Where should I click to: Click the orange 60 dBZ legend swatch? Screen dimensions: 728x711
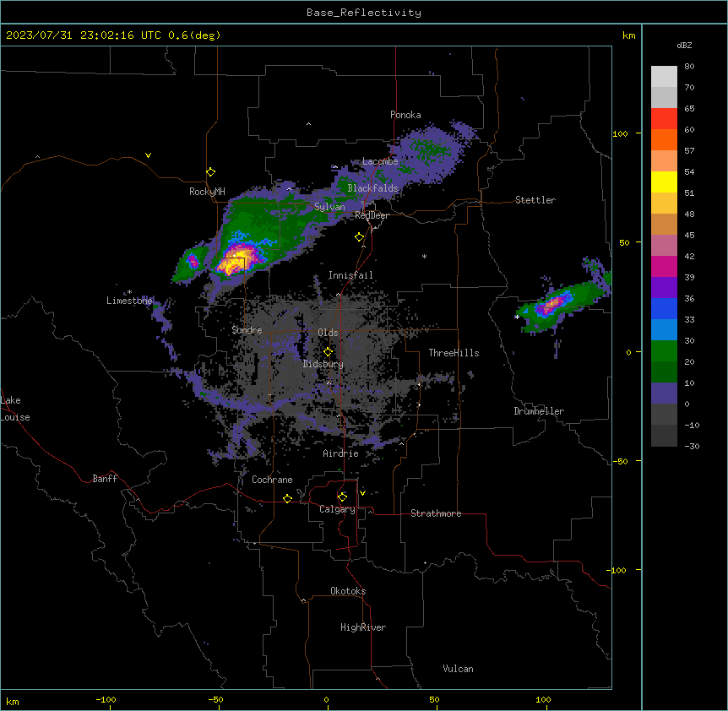[x=664, y=139]
